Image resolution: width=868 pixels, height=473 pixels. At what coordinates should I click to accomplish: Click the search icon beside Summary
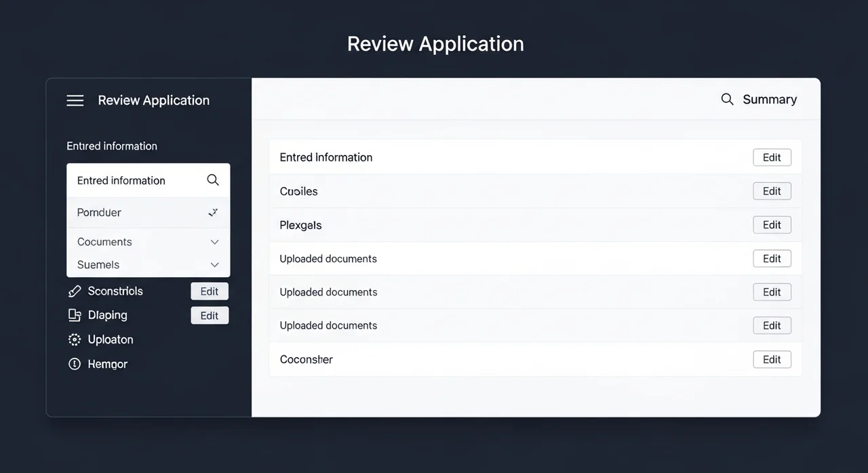click(x=727, y=100)
